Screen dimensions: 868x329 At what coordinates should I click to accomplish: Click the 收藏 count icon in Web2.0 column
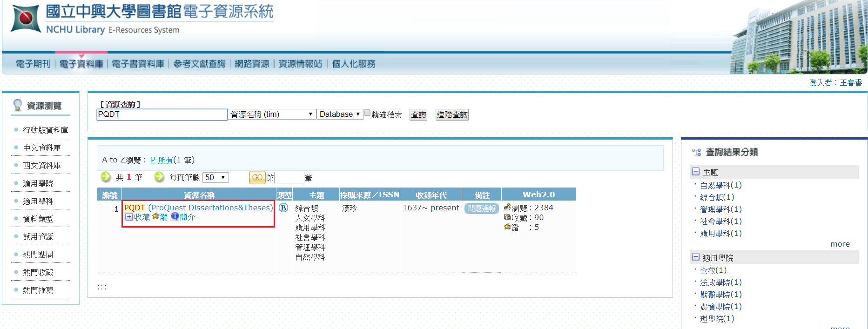(507, 217)
